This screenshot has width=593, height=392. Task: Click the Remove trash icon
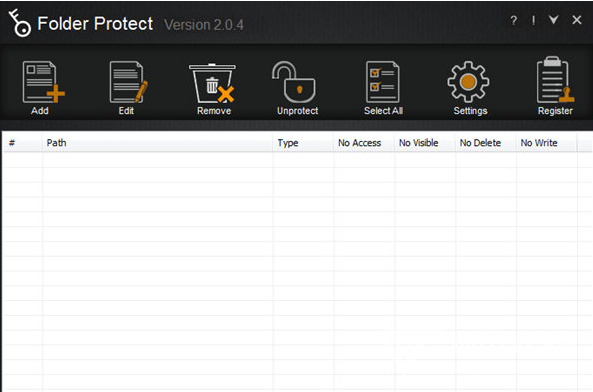click(212, 83)
